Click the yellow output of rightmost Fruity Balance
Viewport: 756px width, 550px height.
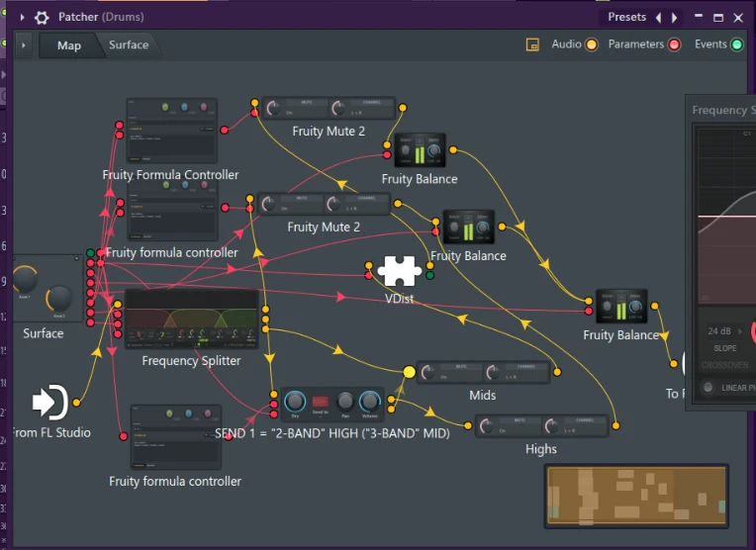[x=654, y=306]
